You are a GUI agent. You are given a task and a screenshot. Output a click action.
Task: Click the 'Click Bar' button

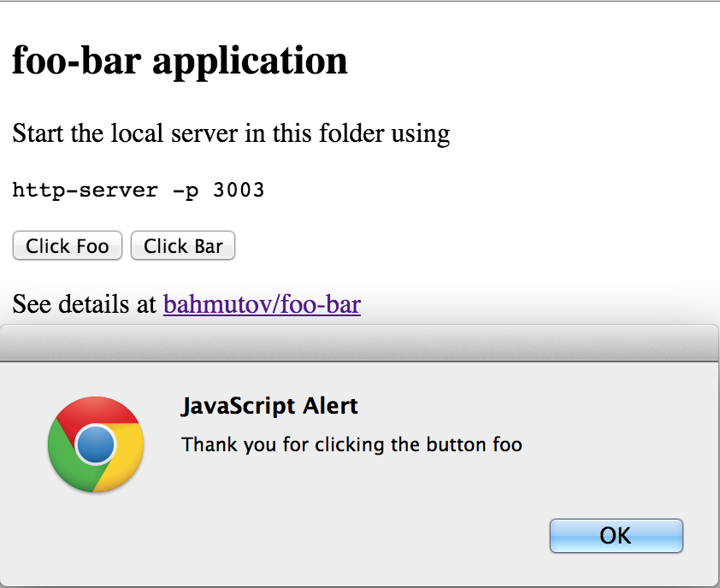tap(183, 245)
